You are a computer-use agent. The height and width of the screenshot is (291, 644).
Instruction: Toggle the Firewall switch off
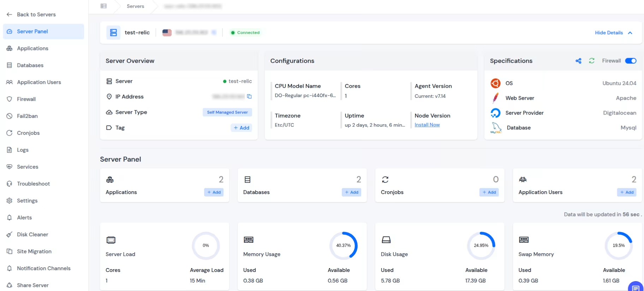point(631,61)
